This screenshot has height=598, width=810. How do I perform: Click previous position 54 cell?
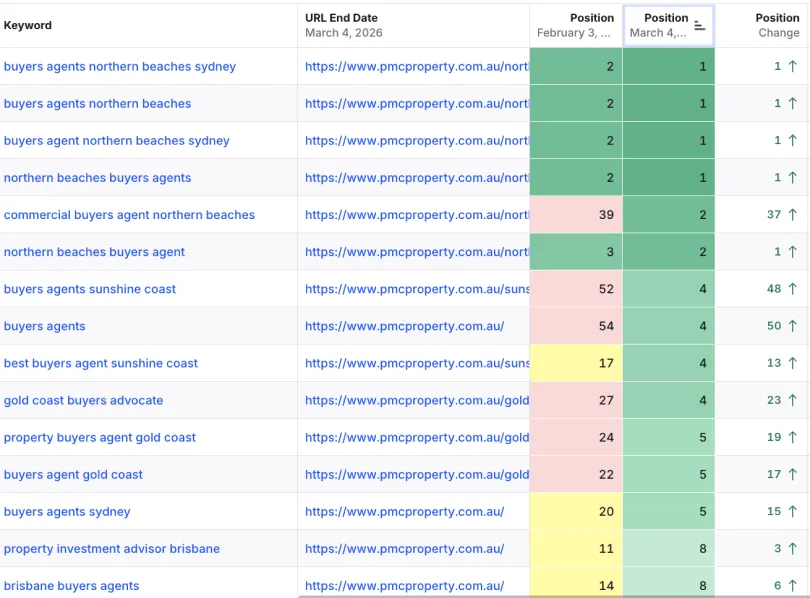(576, 326)
